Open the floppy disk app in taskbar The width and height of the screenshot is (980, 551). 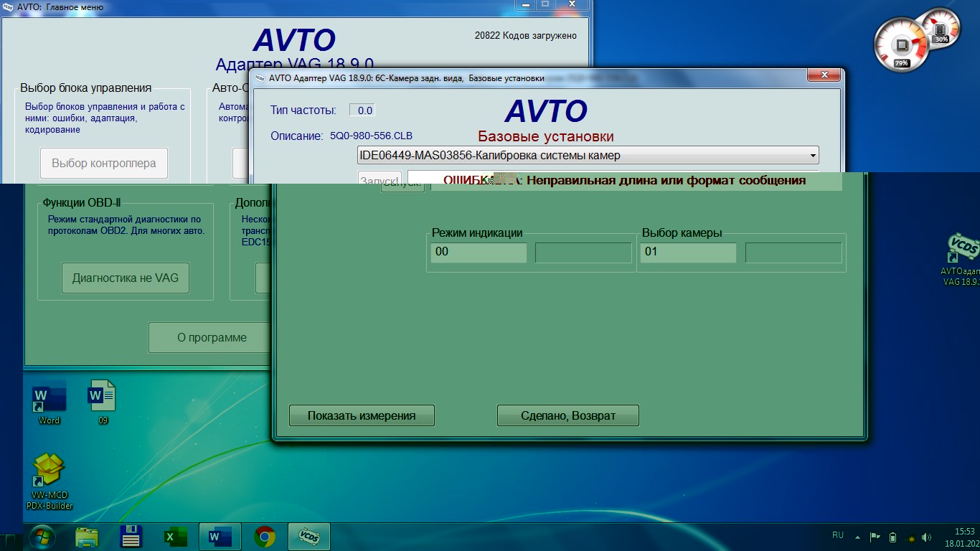(x=131, y=537)
